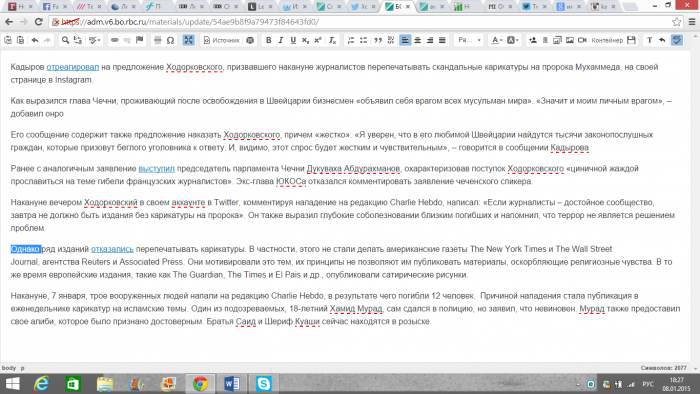Image resolution: width=700 pixels, height=394 pixels.
Task: Click the Insert image icon
Action: coord(570,40)
